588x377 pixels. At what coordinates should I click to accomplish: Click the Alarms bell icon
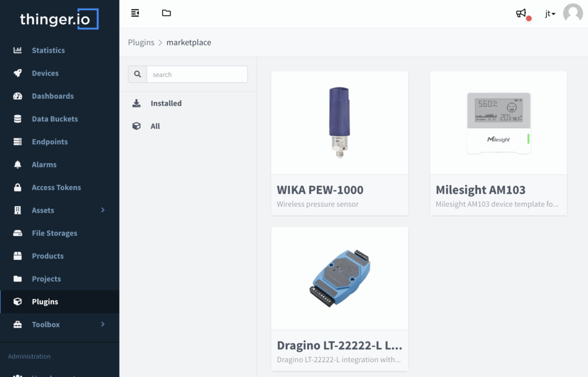pos(18,164)
